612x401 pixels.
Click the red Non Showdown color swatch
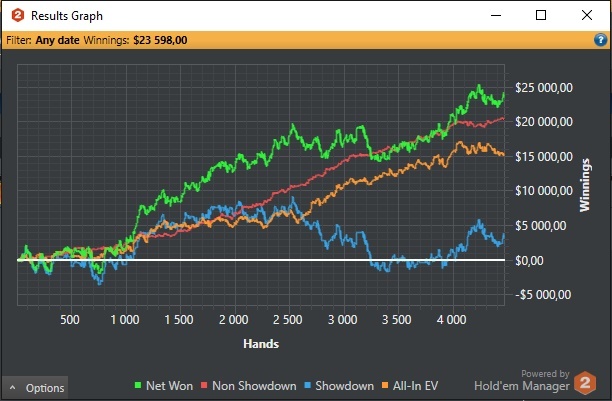(204, 386)
